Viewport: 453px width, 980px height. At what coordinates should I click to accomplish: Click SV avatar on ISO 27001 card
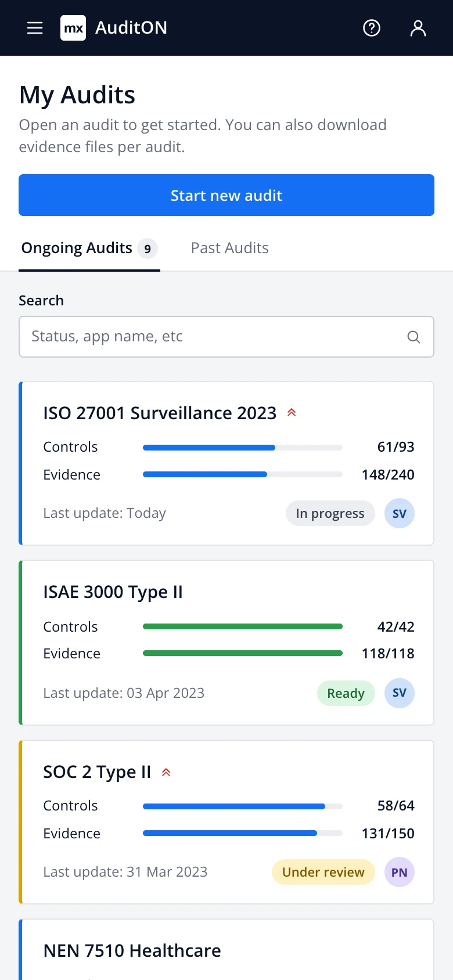pyautogui.click(x=400, y=513)
